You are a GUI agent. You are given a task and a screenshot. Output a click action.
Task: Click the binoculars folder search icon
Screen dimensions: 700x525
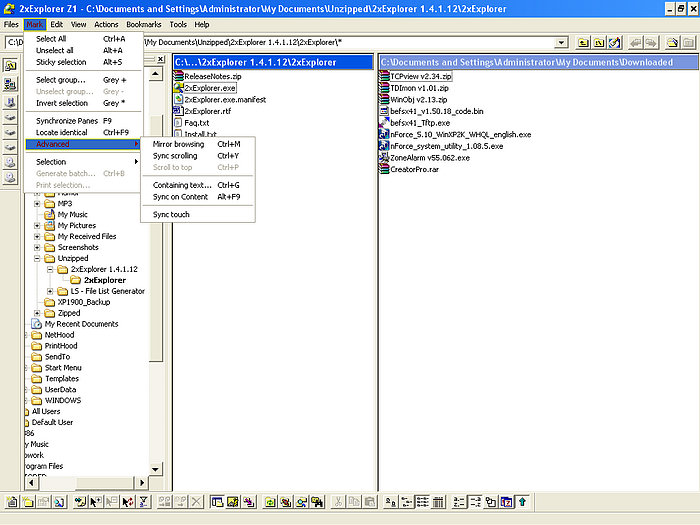317,502
